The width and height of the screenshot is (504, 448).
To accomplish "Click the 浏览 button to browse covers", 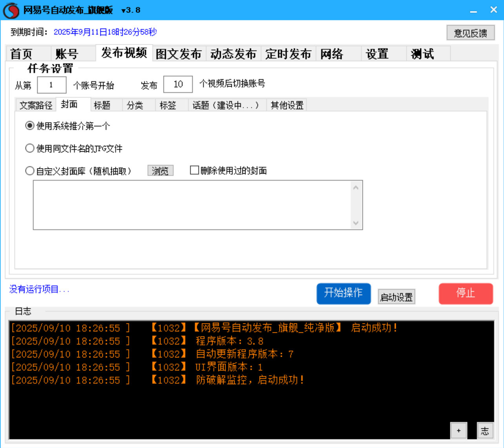I will click(160, 170).
